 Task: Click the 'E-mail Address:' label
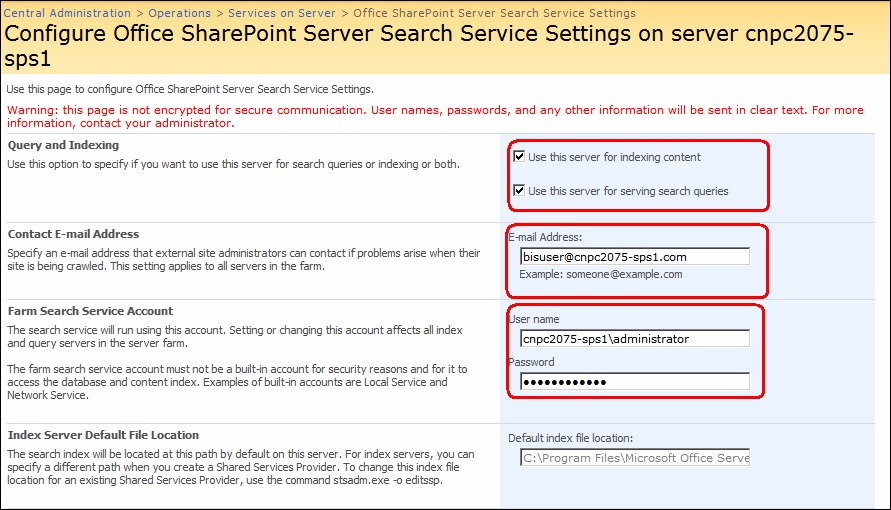[x=545, y=237]
